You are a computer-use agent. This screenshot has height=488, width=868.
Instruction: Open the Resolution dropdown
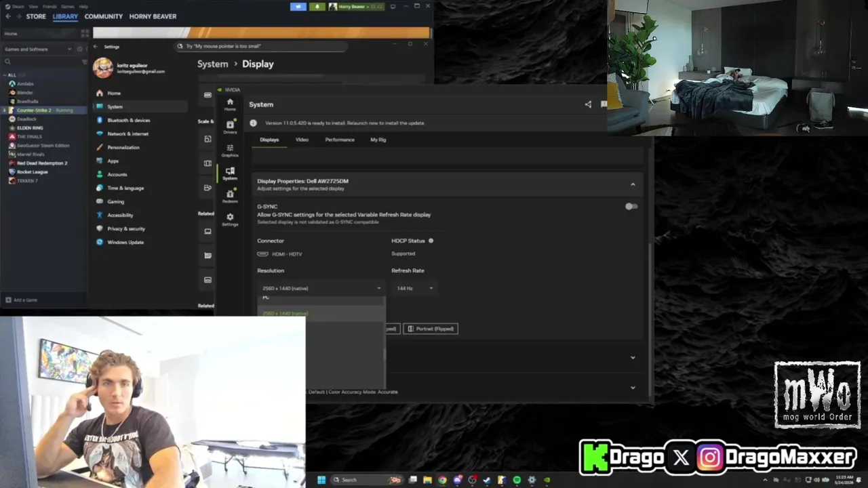(x=321, y=288)
